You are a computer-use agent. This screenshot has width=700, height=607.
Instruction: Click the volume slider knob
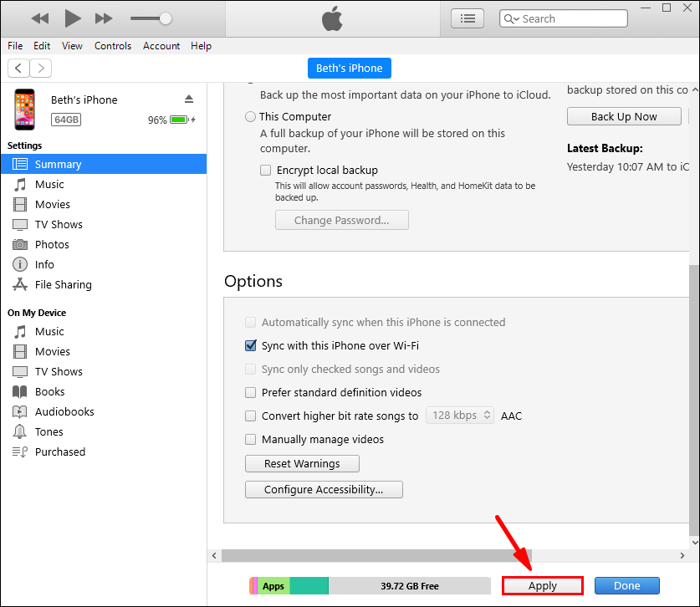click(166, 18)
